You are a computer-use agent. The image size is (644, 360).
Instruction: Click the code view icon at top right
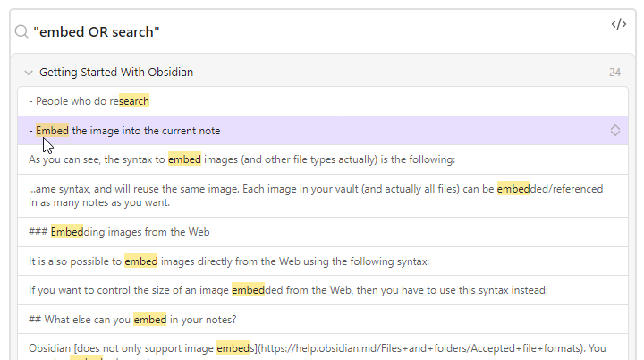click(618, 24)
